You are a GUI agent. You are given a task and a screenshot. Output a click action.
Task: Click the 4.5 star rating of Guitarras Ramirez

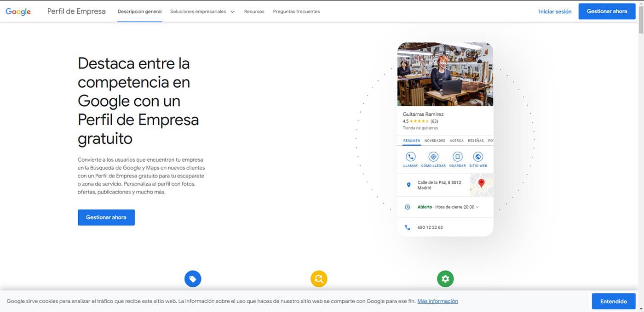417,121
